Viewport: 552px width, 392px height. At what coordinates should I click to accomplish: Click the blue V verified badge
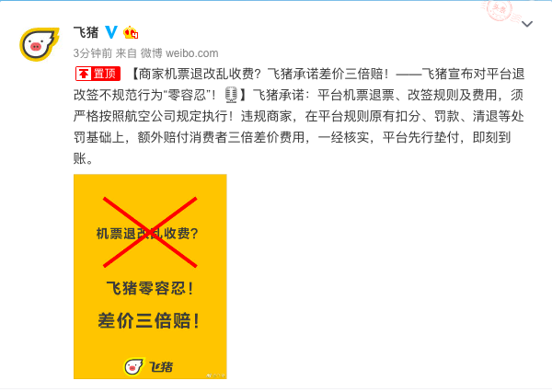[x=111, y=32]
